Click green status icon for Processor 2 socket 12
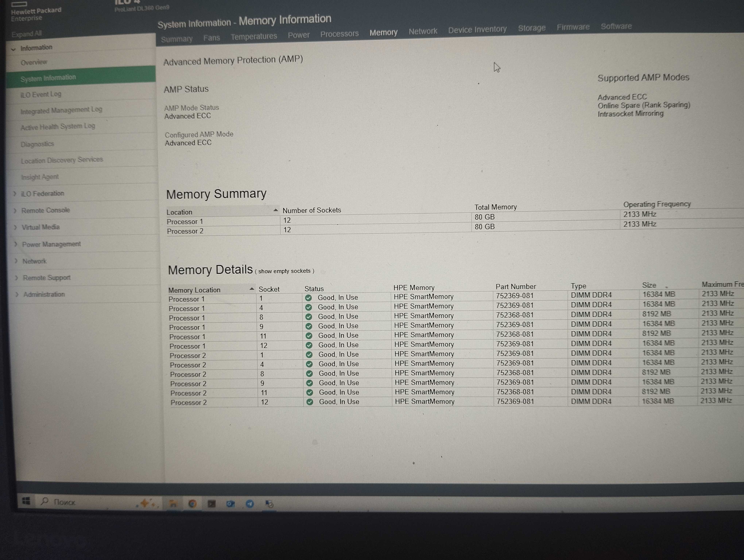 click(x=310, y=402)
